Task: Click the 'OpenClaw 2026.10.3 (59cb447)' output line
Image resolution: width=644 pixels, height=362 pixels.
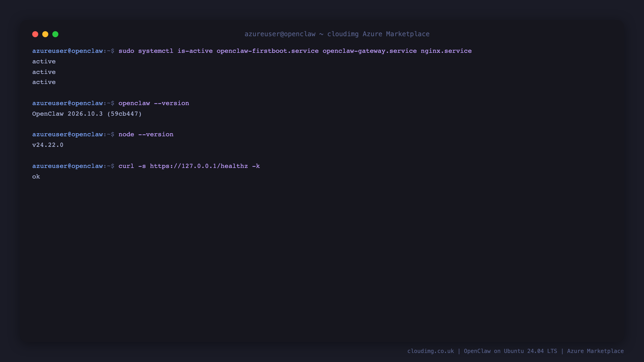Action: 87,114
